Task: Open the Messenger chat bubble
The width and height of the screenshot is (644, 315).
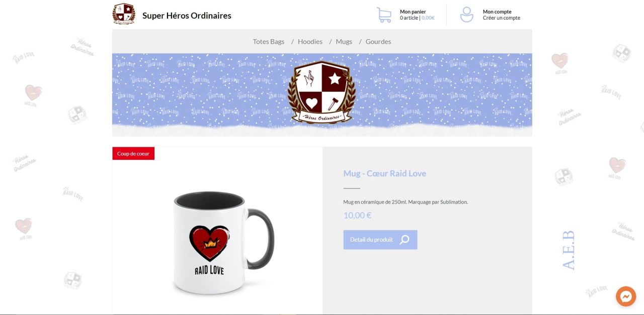Action: tap(626, 296)
